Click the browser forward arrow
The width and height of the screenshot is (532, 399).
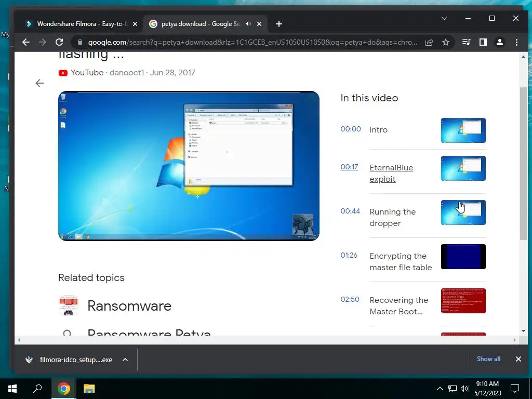43,42
